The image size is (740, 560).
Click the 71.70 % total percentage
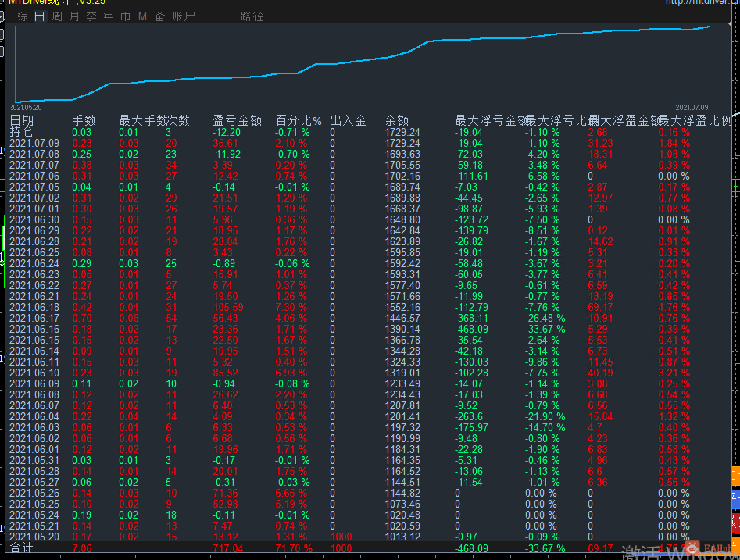(294, 548)
